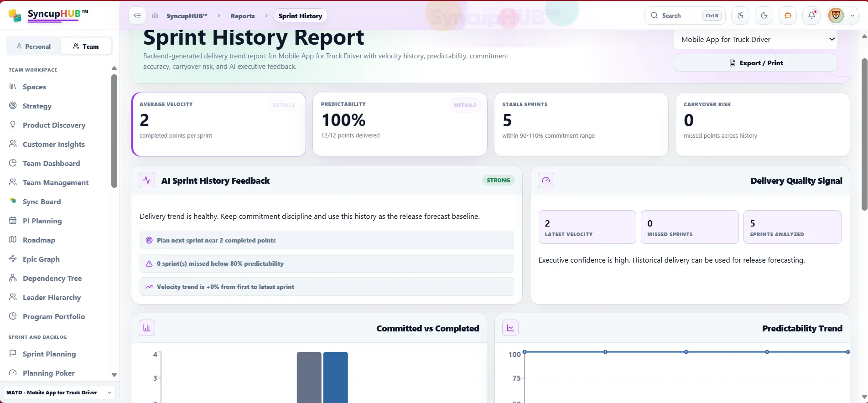
Task: Click 'Velocity trend is +0% from first' row
Action: [327, 287]
